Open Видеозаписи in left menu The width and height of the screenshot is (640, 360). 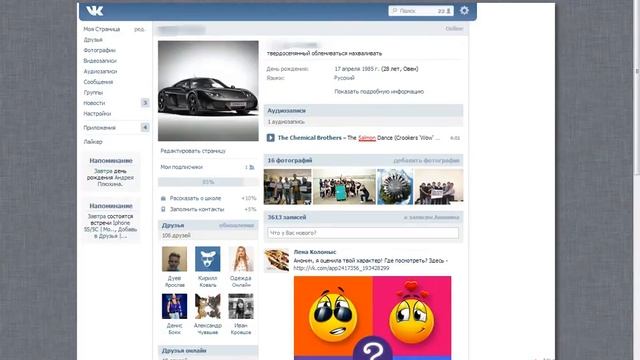[100, 61]
